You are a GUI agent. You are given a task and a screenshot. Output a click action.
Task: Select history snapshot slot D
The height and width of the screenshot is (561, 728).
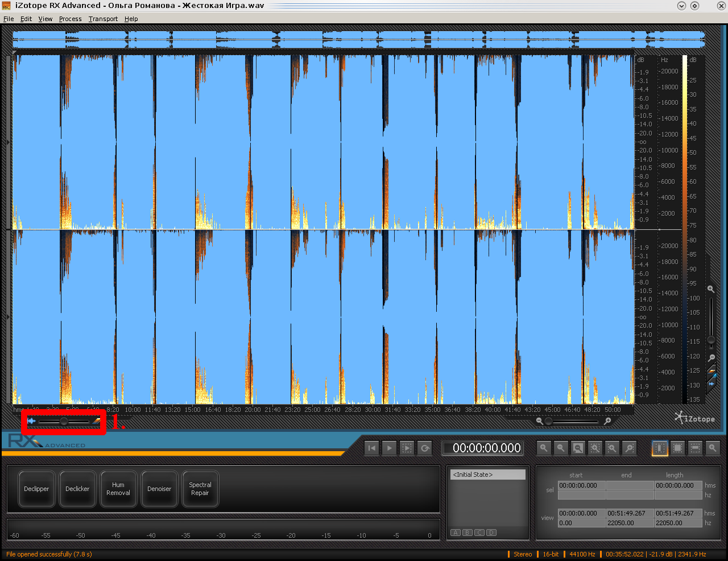pyautogui.click(x=491, y=533)
